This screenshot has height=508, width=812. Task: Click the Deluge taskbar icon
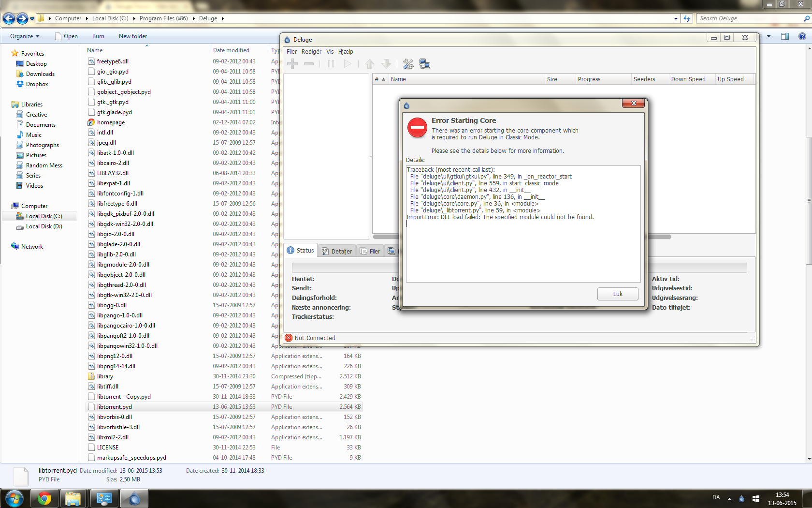(134, 498)
